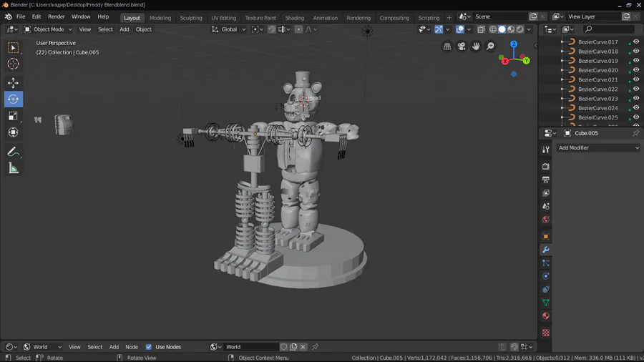The image size is (644, 362).
Task: Switch to orthographic grid view icon
Action: 447,47
